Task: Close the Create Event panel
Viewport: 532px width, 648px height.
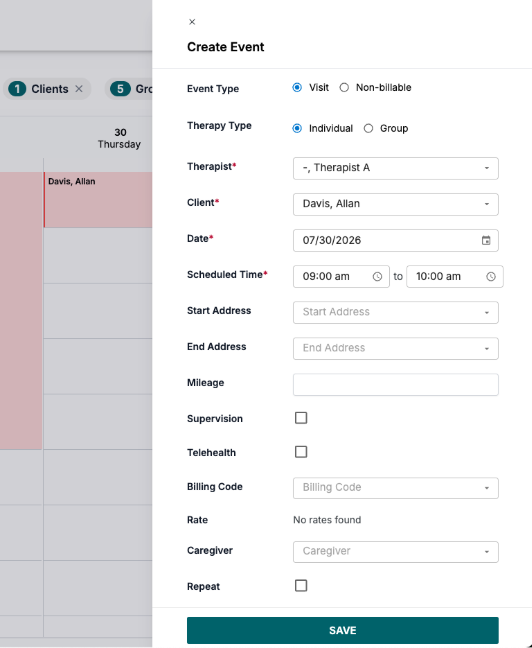Action: [x=192, y=22]
